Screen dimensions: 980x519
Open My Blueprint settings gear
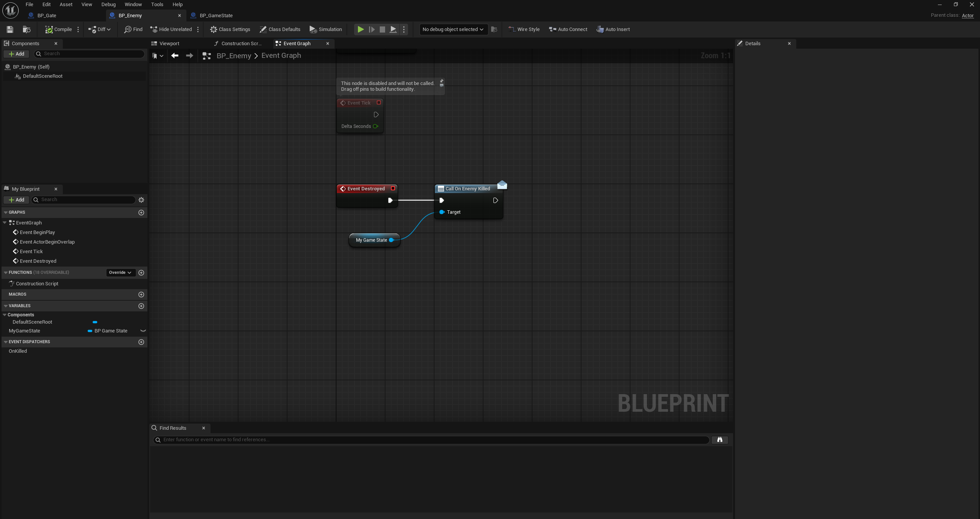(x=141, y=200)
